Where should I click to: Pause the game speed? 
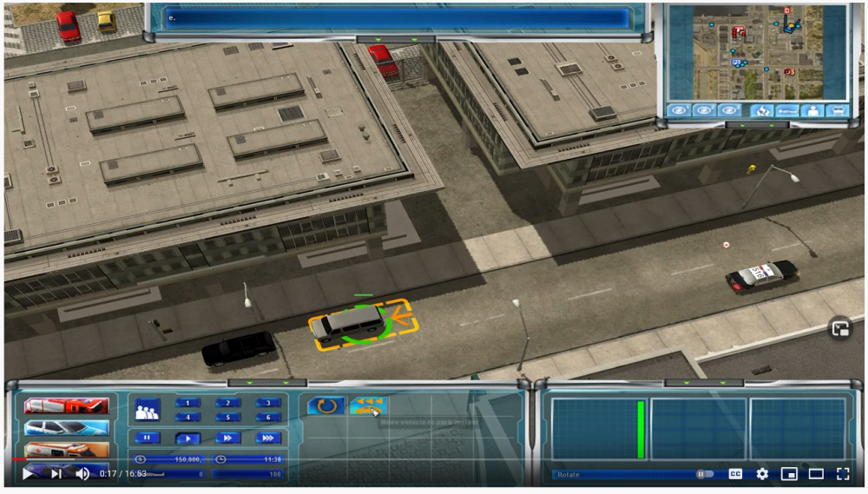[148, 438]
